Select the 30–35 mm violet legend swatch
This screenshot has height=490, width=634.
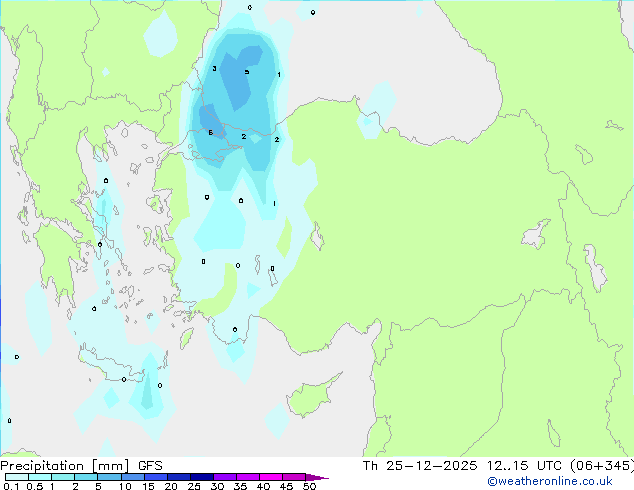pyautogui.click(x=225, y=477)
